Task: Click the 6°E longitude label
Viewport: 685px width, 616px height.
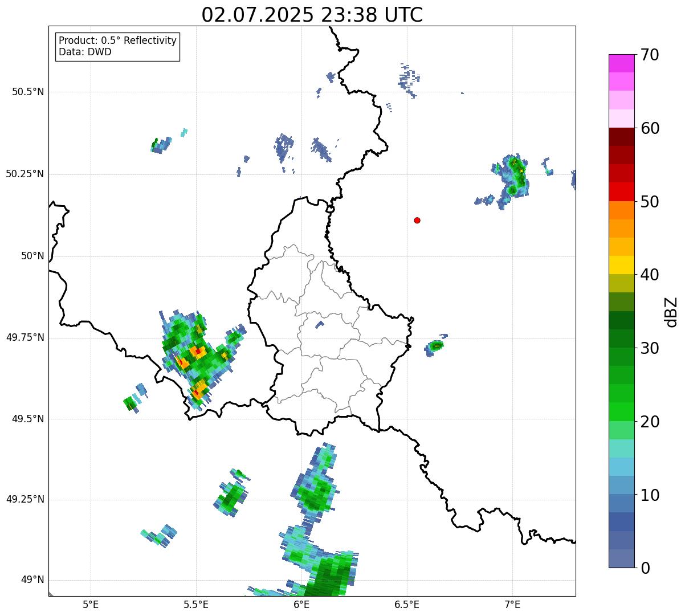Action: pyautogui.click(x=301, y=604)
